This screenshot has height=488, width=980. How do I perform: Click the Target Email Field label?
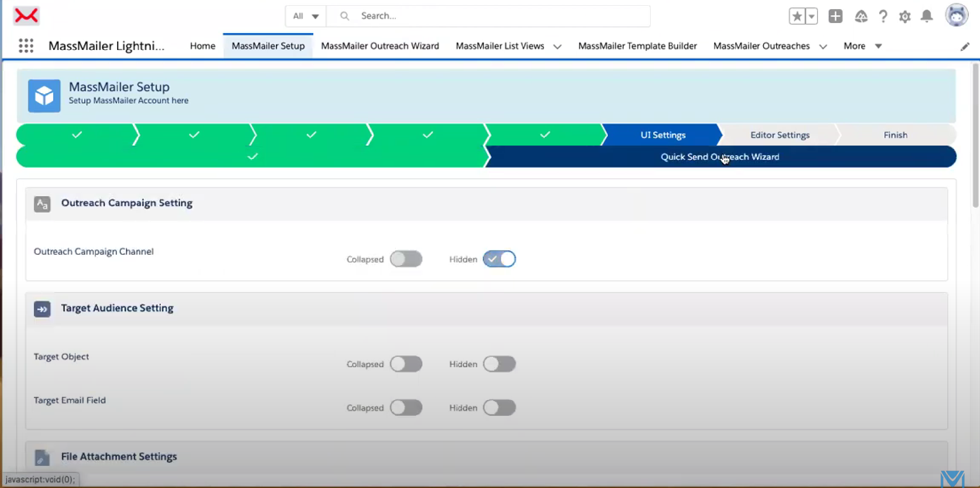[70, 400]
